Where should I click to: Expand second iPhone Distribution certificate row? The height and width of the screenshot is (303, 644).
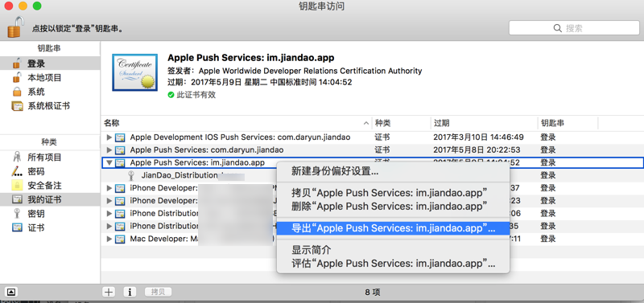109,226
